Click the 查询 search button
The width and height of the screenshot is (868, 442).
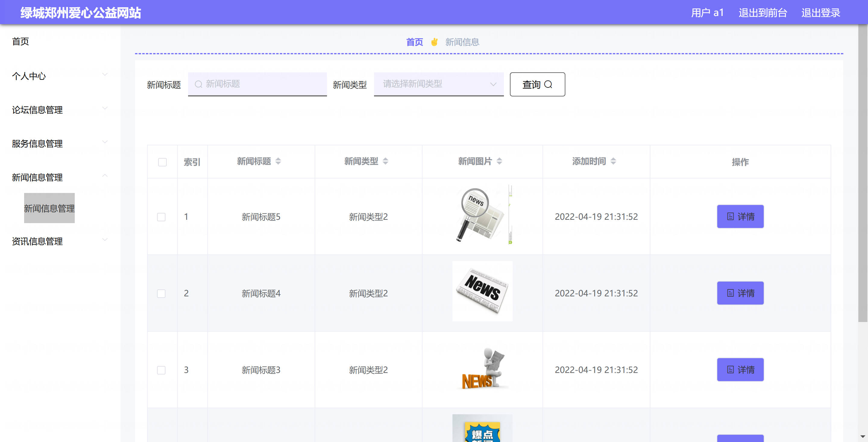click(537, 84)
